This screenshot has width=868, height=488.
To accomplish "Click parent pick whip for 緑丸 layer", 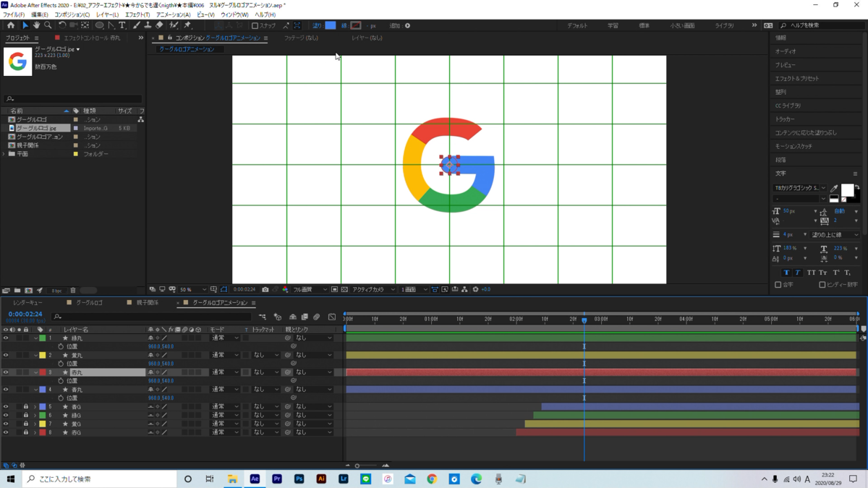I will (x=287, y=338).
